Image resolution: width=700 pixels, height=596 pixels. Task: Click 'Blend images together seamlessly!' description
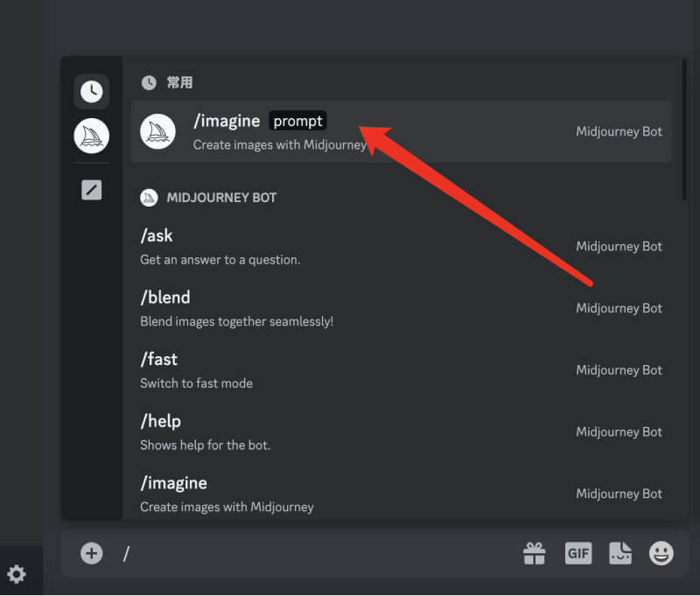[x=236, y=321]
